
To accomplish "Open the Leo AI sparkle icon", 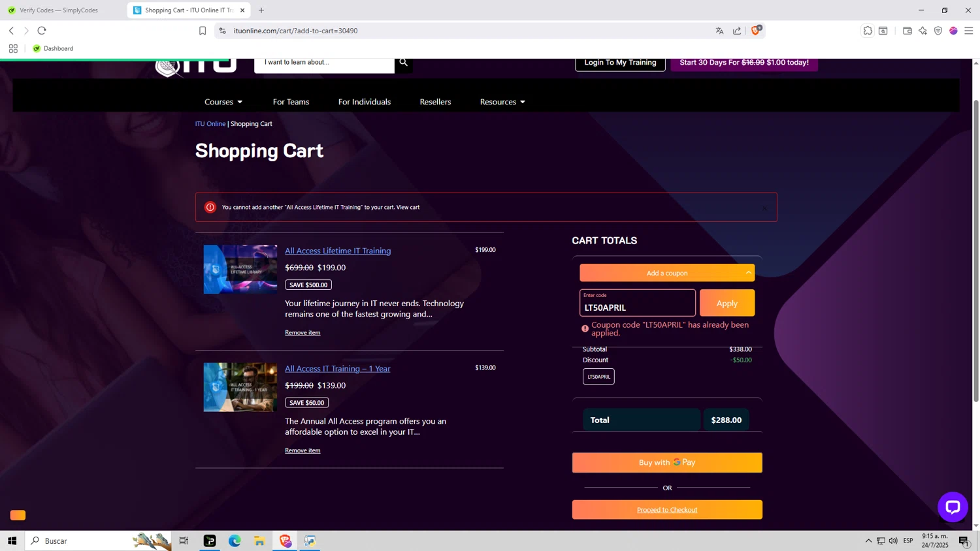I will (x=923, y=31).
